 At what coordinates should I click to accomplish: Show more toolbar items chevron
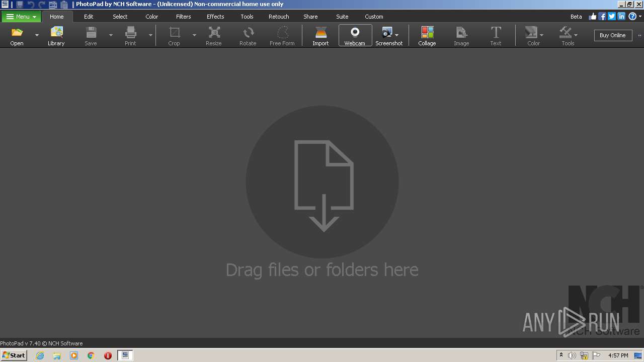639,36
